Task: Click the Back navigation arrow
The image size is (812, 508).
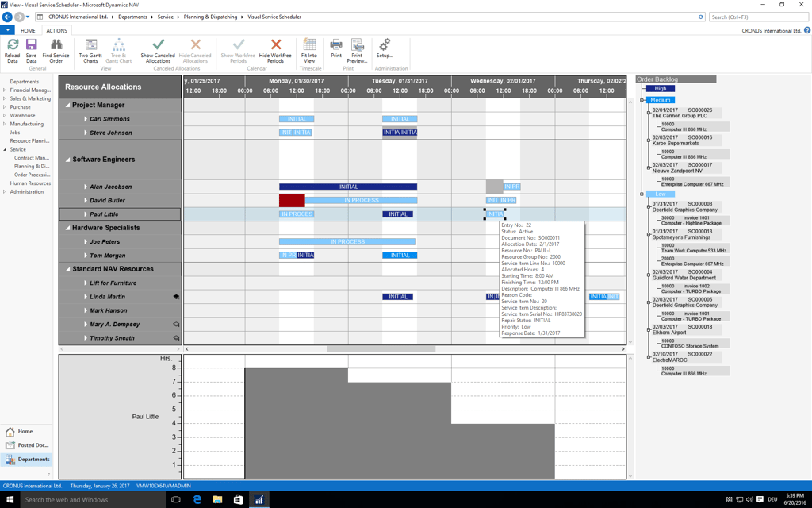Action: pyautogui.click(x=7, y=17)
